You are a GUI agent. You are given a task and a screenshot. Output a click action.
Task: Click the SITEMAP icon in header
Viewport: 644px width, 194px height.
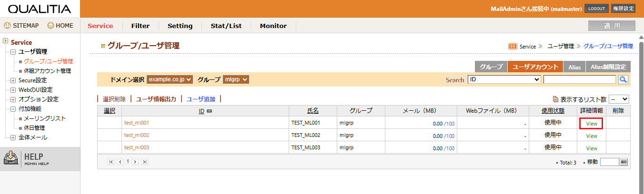(x=8, y=26)
